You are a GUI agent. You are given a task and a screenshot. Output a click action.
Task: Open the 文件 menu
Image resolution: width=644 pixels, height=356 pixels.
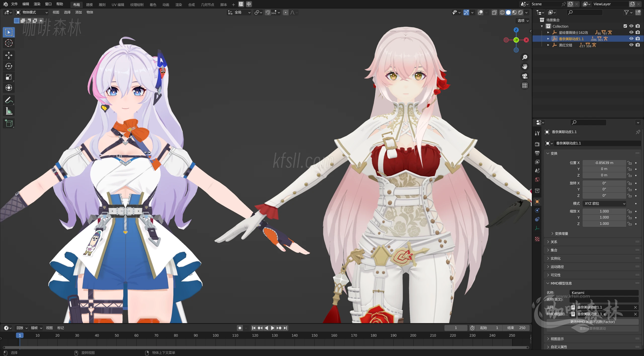(x=14, y=4)
